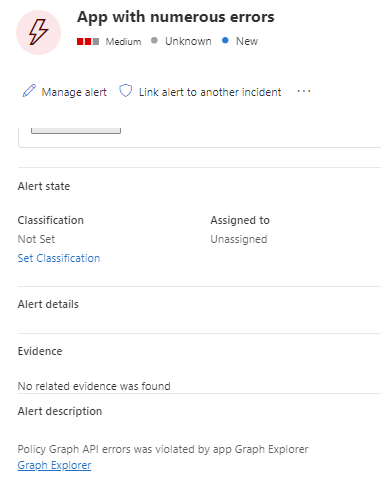Click the No related evidence was found text
381x486 pixels.
point(94,386)
